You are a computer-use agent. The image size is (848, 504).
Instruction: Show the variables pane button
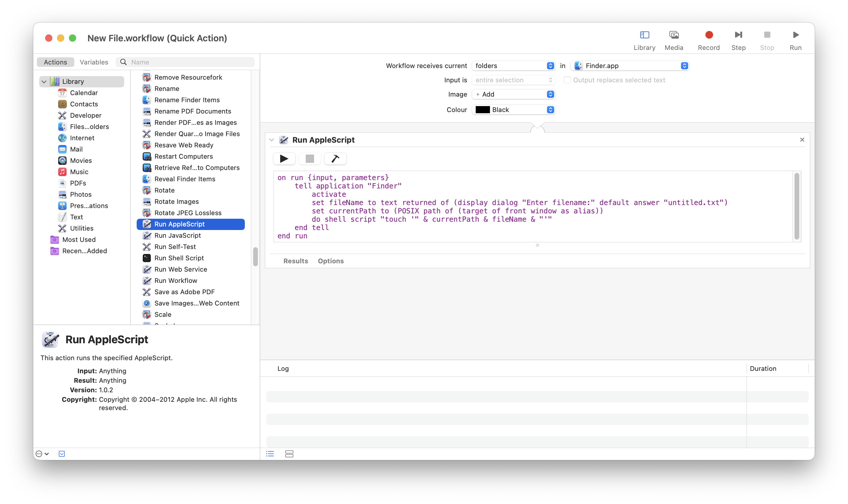click(289, 454)
